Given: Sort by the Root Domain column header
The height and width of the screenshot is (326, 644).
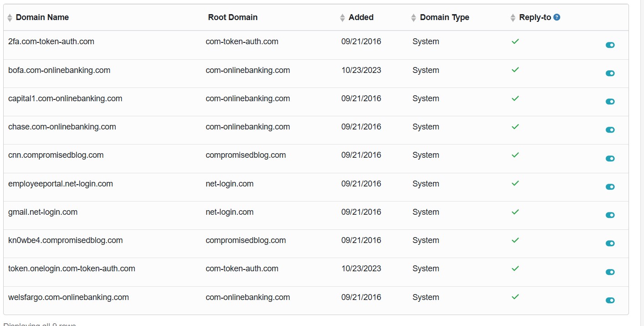Looking at the screenshot, I should pos(232,17).
